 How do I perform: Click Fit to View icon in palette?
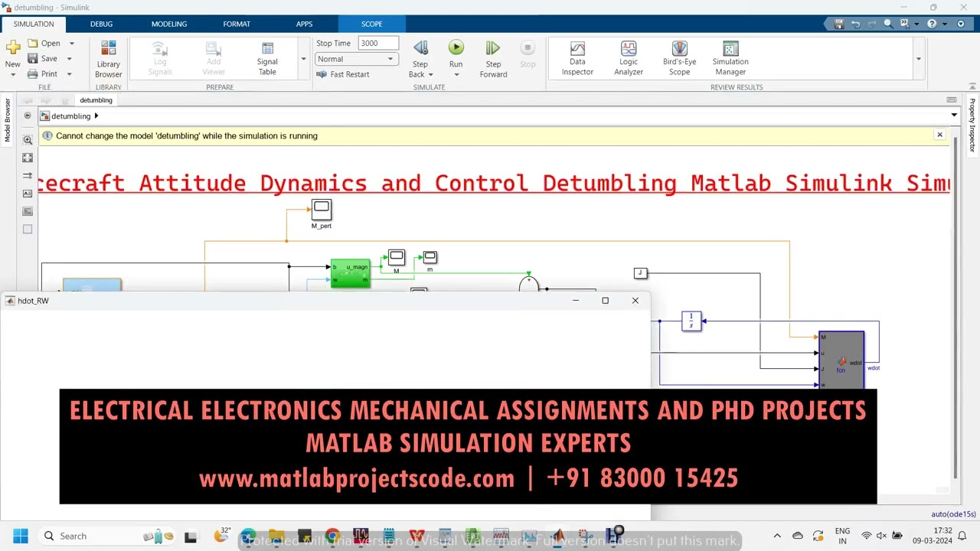28,158
